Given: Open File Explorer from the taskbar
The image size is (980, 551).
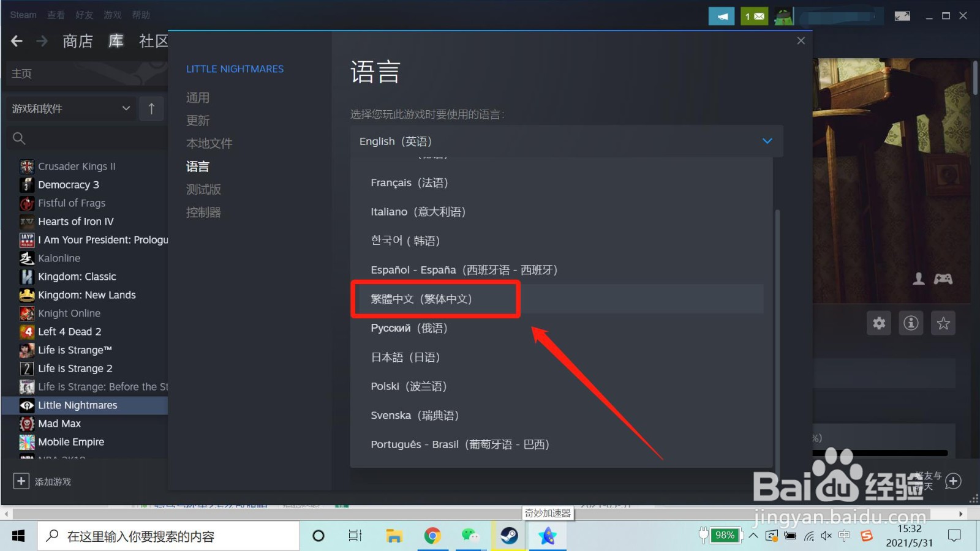Looking at the screenshot, I should pyautogui.click(x=394, y=536).
